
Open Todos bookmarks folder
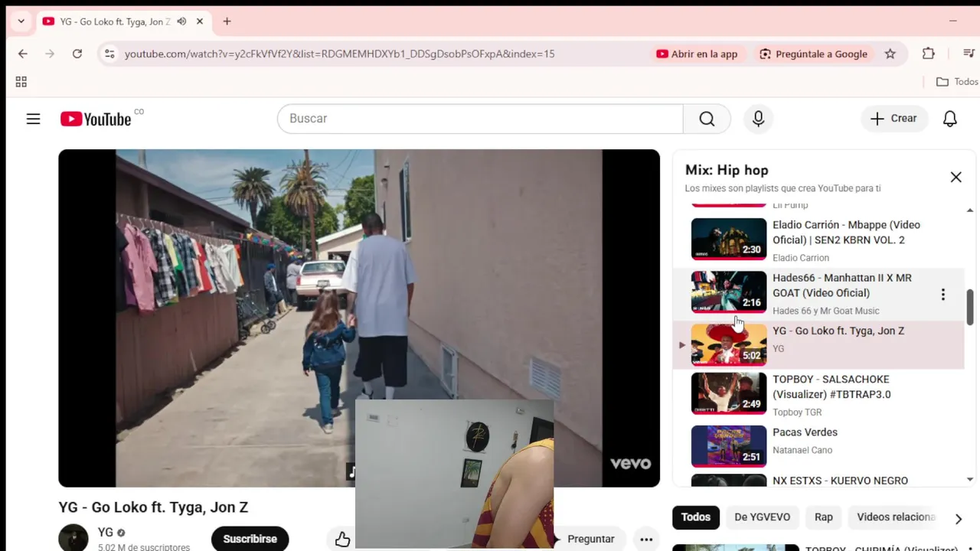[957, 82]
